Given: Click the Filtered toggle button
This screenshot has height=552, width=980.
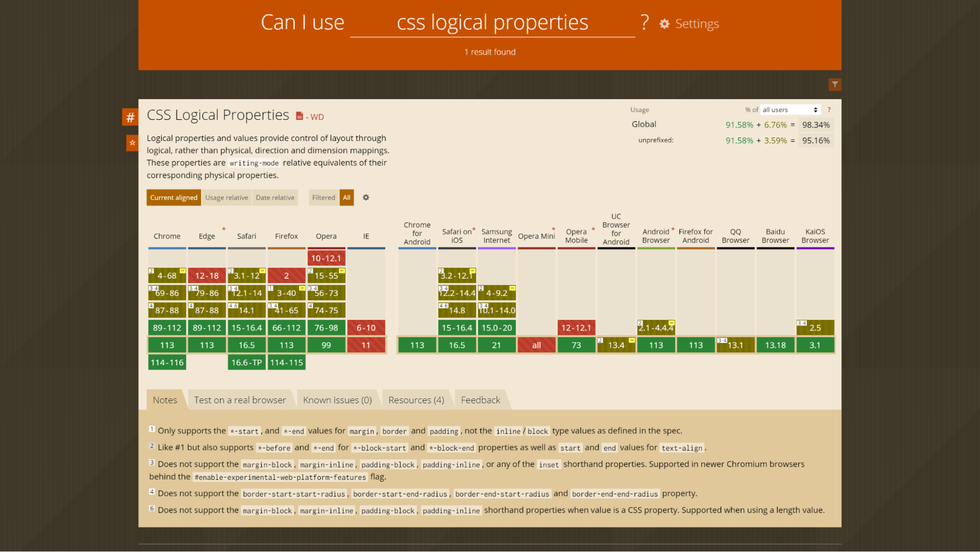Looking at the screenshot, I should click(x=324, y=197).
